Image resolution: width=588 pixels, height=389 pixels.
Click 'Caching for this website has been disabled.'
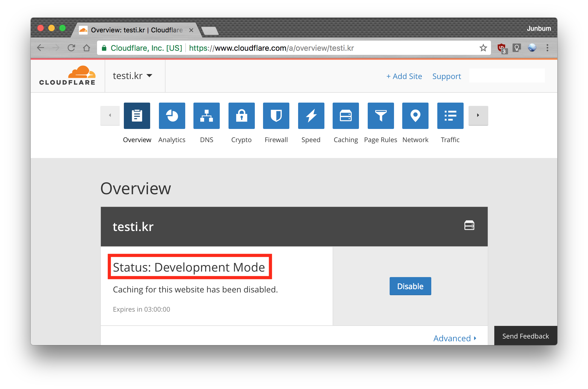pyautogui.click(x=195, y=289)
